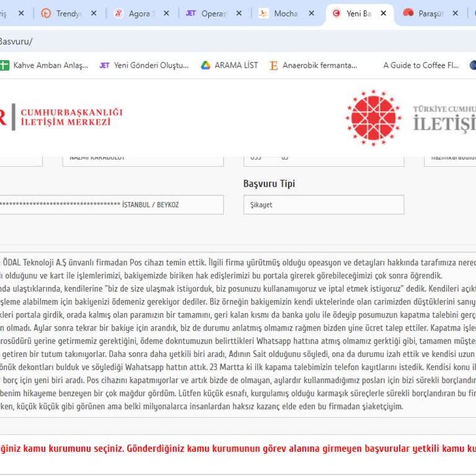
Task: Click the Paraşüt tab favicon
Action: tap(408, 13)
